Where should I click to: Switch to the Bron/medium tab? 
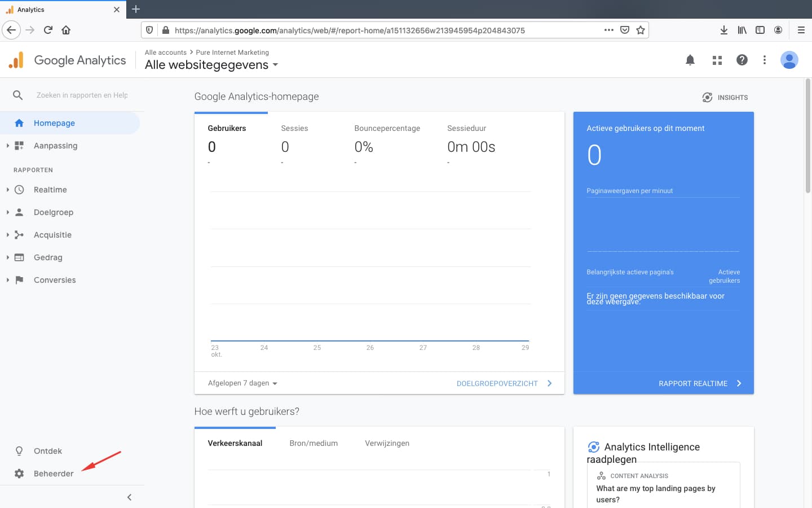click(314, 444)
